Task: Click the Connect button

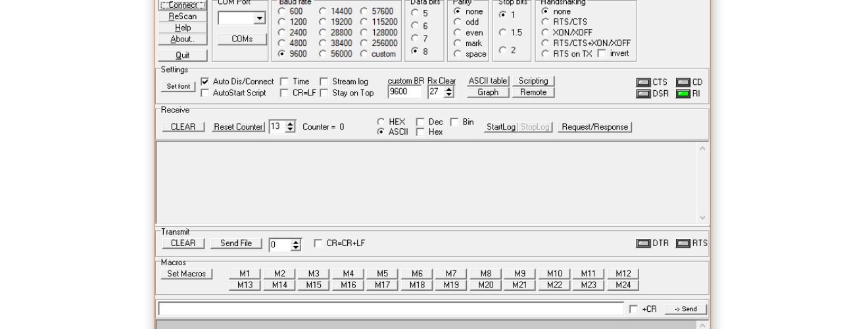Action: tap(183, 5)
